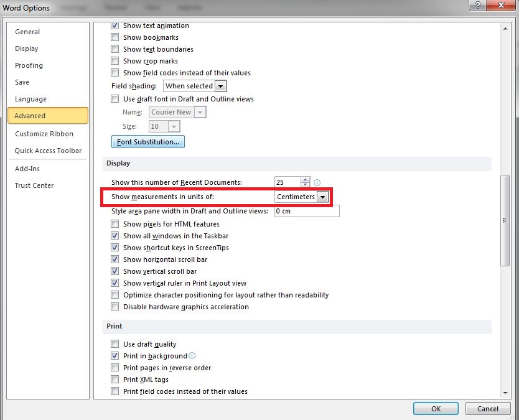Check Show field codes instead of their values
This screenshot has height=420, width=519.
point(115,73)
